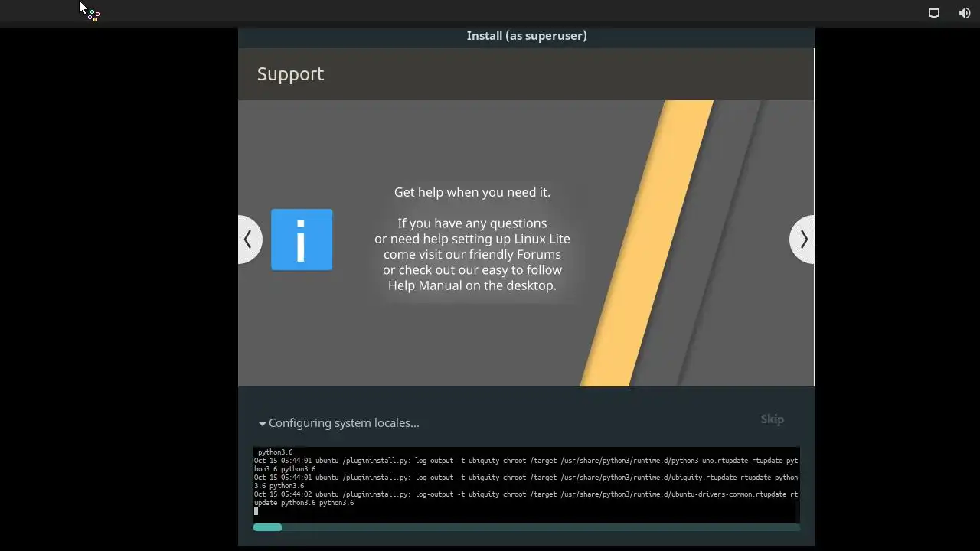Click the 'come visit our friendly Forums' line

coord(472,254)
